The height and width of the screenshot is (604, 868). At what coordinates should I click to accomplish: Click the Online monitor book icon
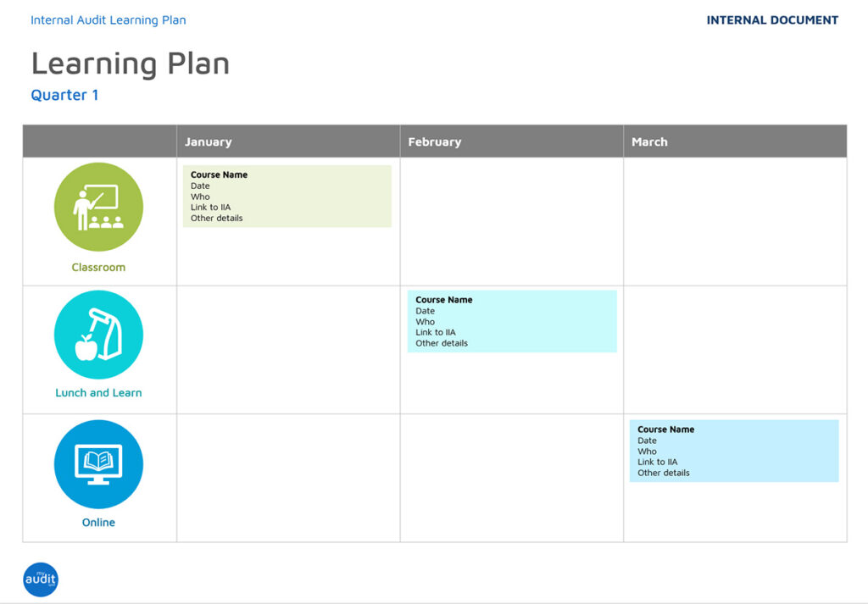tap(98, 464)
